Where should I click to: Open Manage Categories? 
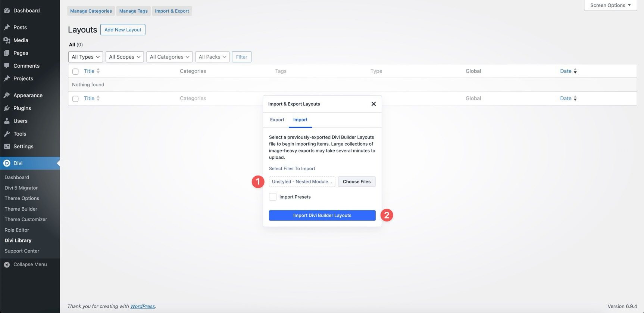[x=91, y=11]
